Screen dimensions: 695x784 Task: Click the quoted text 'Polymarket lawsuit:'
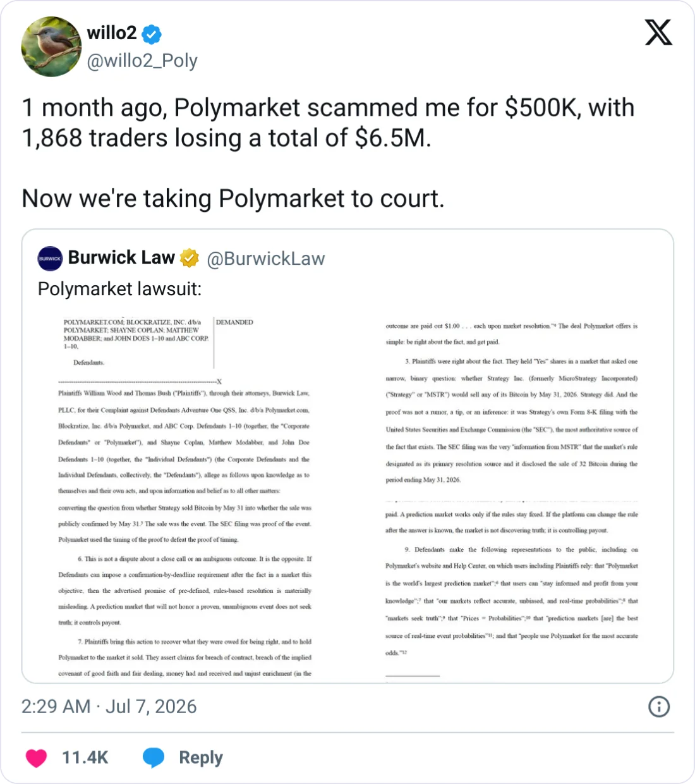pyautogui.click(x=120, y=289)
